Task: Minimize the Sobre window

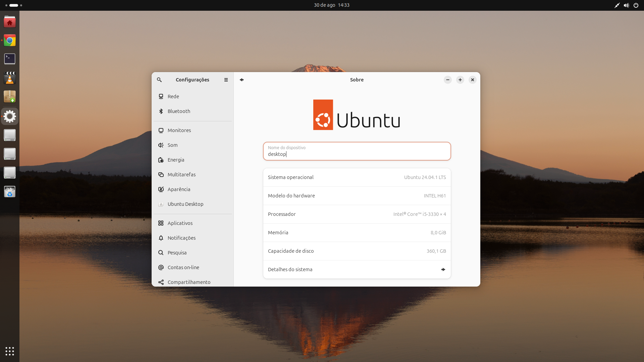Action: point(448,80)
